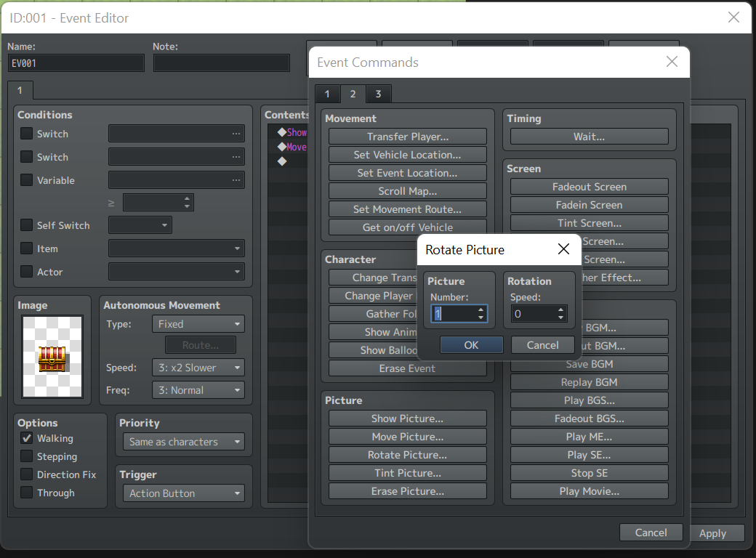This screenshot has height=558, width=756.
Task: Open the Autonomous Movement Type dropdown
Action: [x=198, y=324]
